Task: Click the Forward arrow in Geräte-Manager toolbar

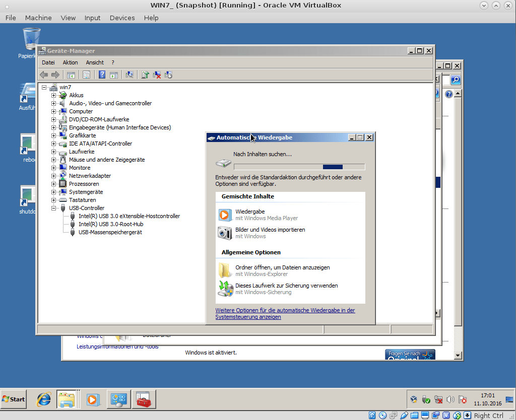Action: 55,75
